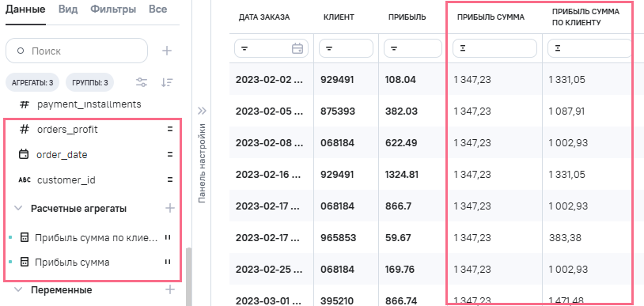Select the customer_id field

[66, 180]
